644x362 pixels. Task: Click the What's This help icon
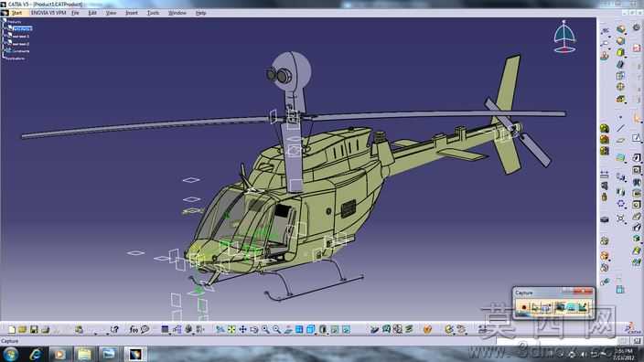[114, 330]
